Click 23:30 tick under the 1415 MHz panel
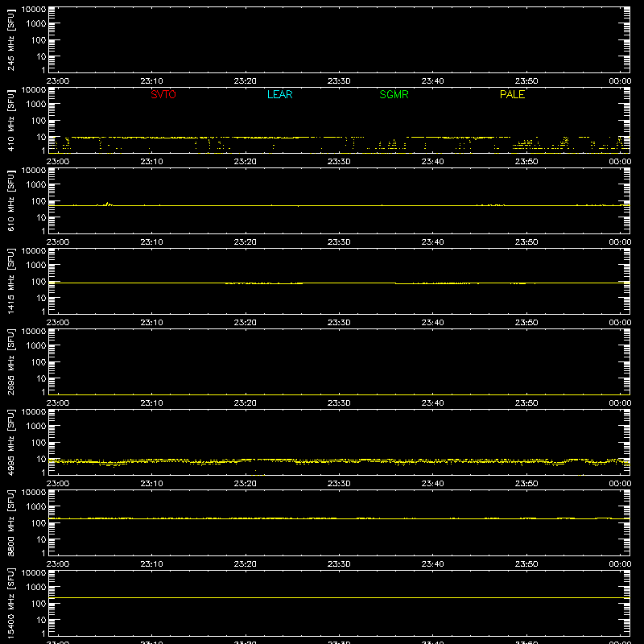 click(x=339, y=323)
